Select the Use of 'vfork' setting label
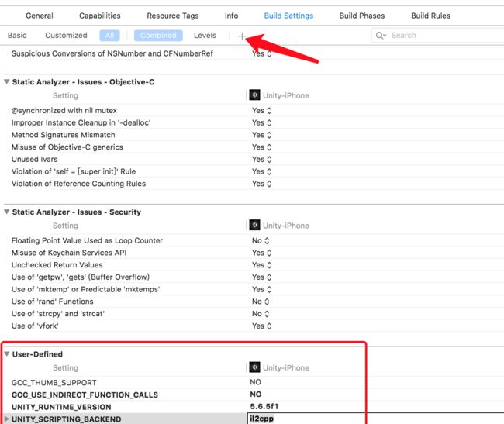504x424 pixels. 35,326
